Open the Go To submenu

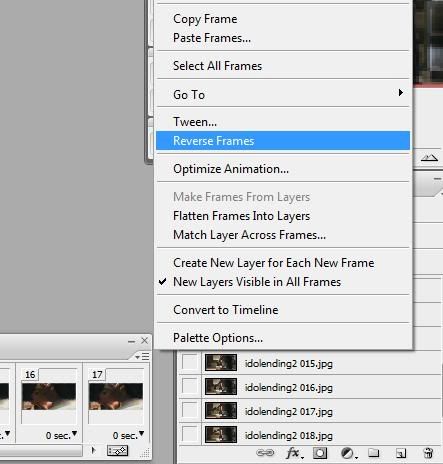point(283,94)
